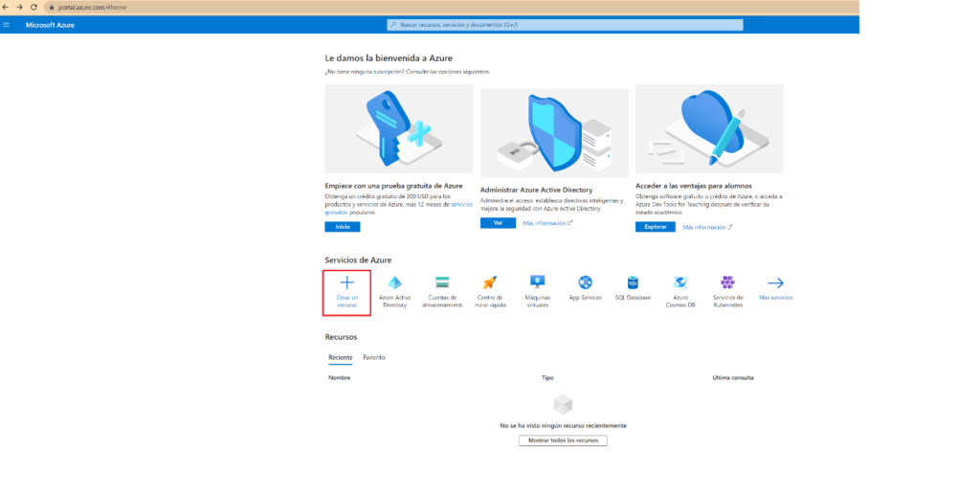The image size is (980, 497).
Task: Click the Más servicios arrow
Action: coord(775,283)
